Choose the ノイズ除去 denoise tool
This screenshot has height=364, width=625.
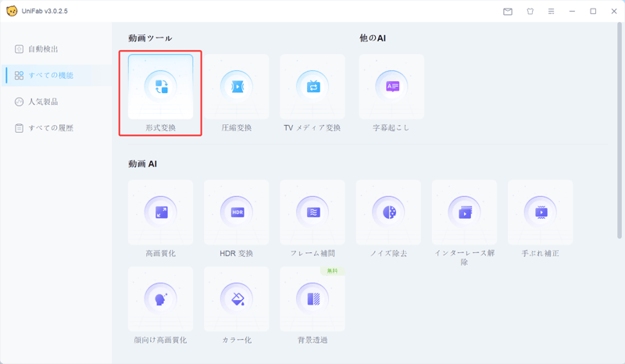click(388, 218)
